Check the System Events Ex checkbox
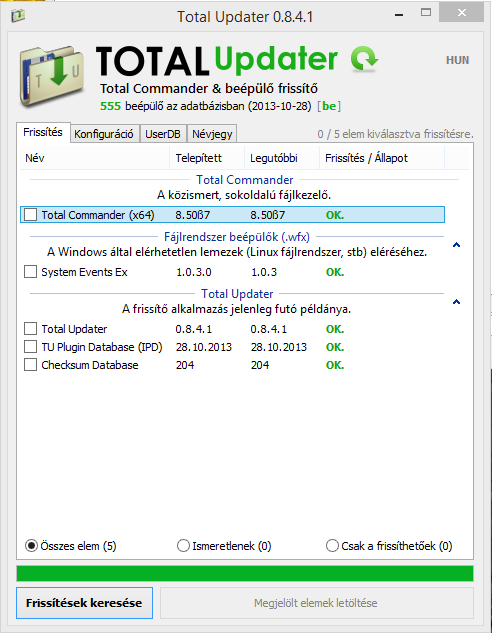Screen dimensions: 492x633 click(31, 272)
